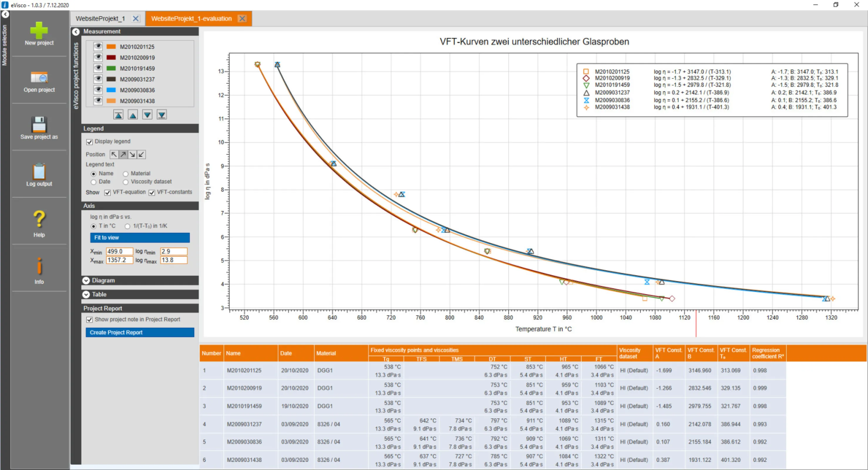The height and width of the screenshot is (470, 868).
Task: Open the Log output clipboard icon
Action: point(39,171)
